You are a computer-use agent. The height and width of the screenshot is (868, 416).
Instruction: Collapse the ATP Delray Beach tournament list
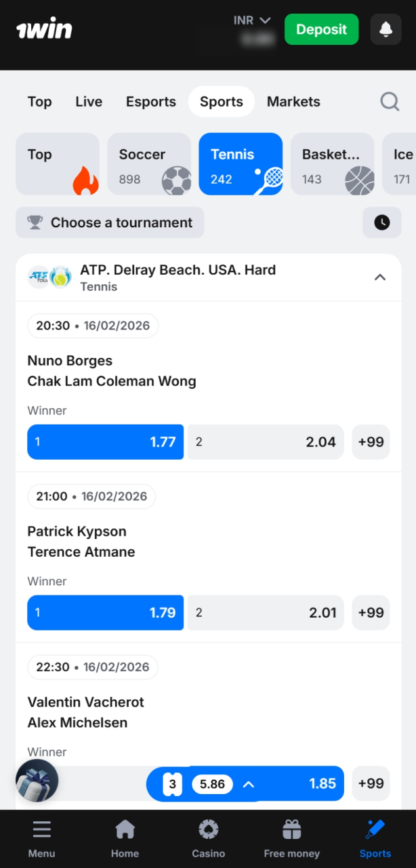tap(380, 277)
